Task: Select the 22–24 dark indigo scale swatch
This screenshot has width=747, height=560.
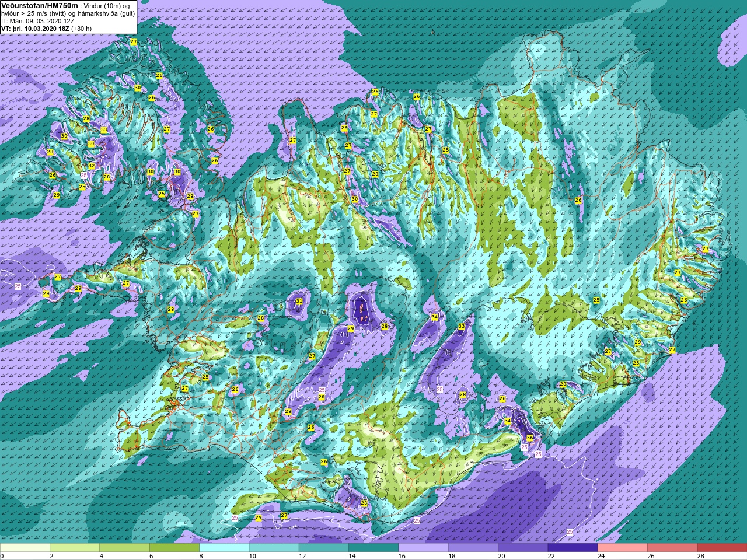Action: pos(573,548)
